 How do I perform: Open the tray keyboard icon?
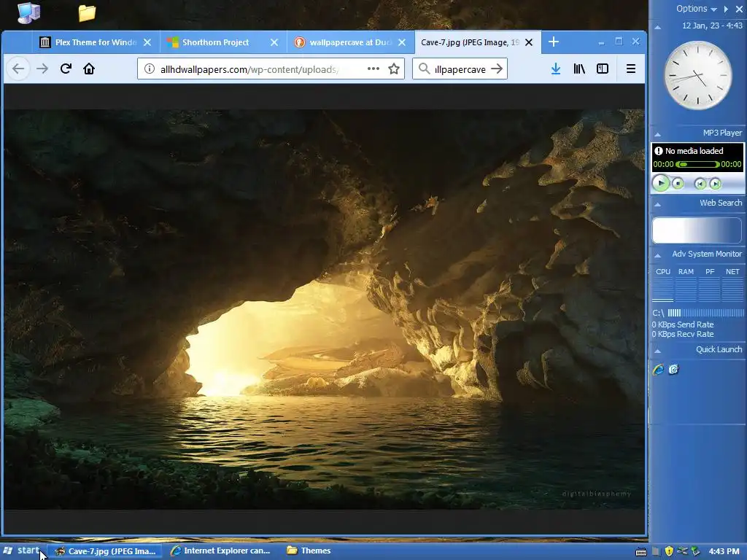tap(641, 551)
